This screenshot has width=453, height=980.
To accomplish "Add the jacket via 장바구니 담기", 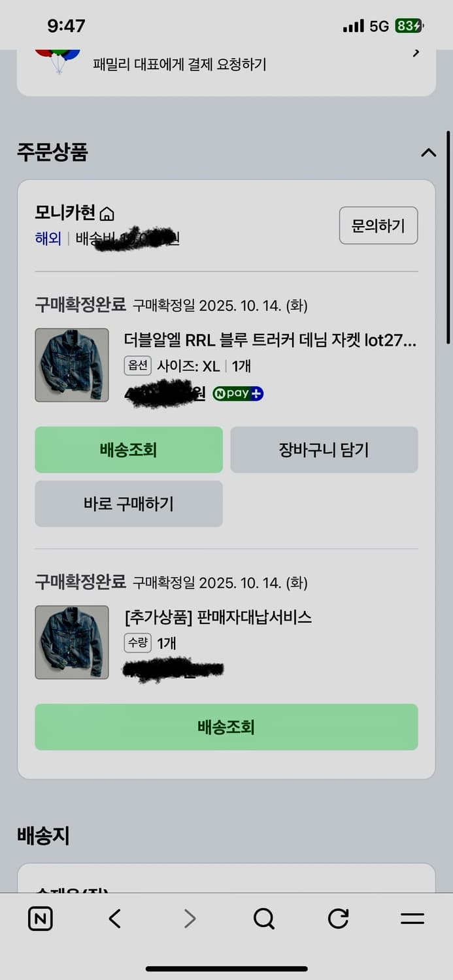I will [x=324, y=449].
